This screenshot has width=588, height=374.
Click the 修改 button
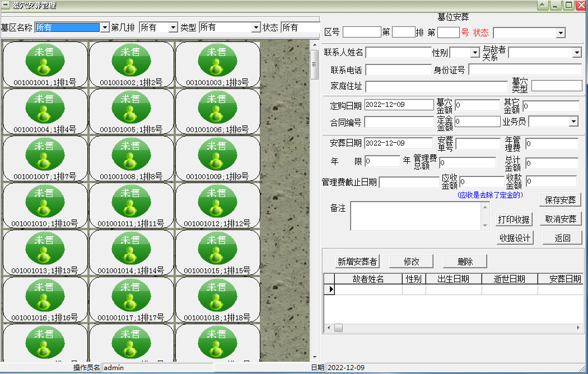click(412, 261)
